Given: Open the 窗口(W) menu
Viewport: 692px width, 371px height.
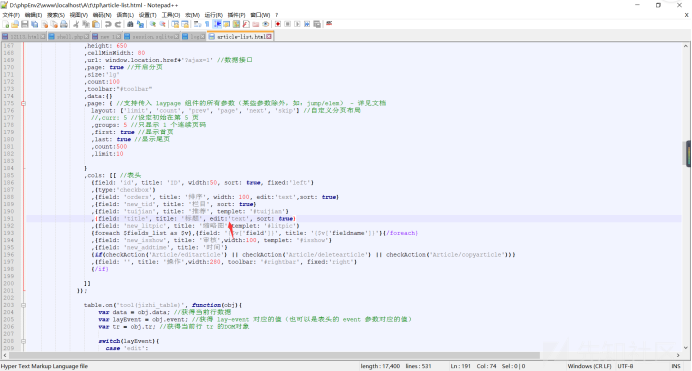Looking at the screenshot, I should pyautogui.click(x=260, y=15).
